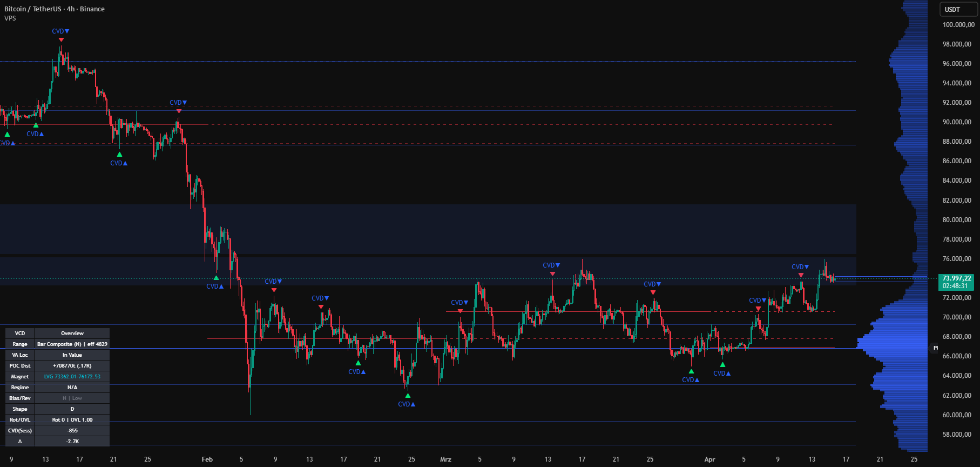Click the 'N/A' Regime value
980x467 pixels.
72,388
